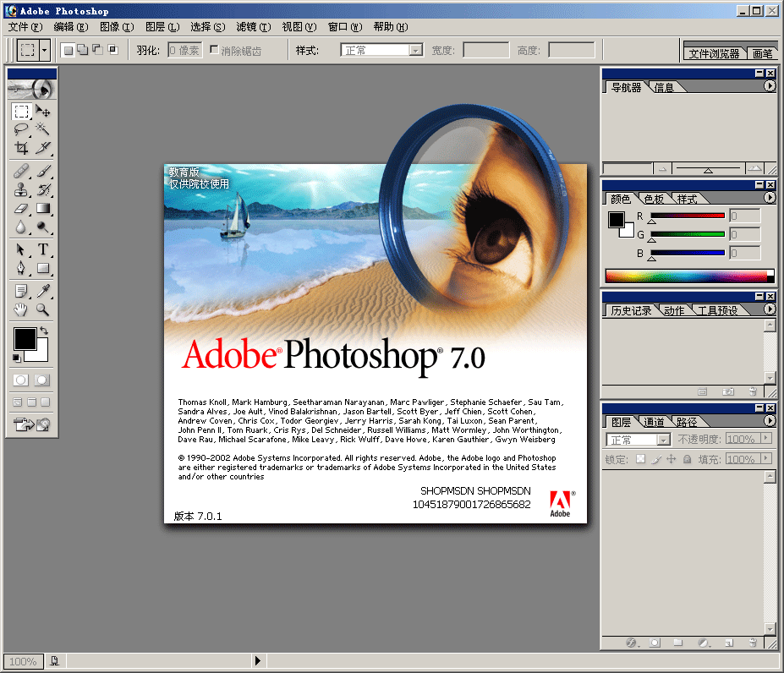Select the Rectangle shape tool
Screen dimensions: 784x673
[x=43, y=268]
